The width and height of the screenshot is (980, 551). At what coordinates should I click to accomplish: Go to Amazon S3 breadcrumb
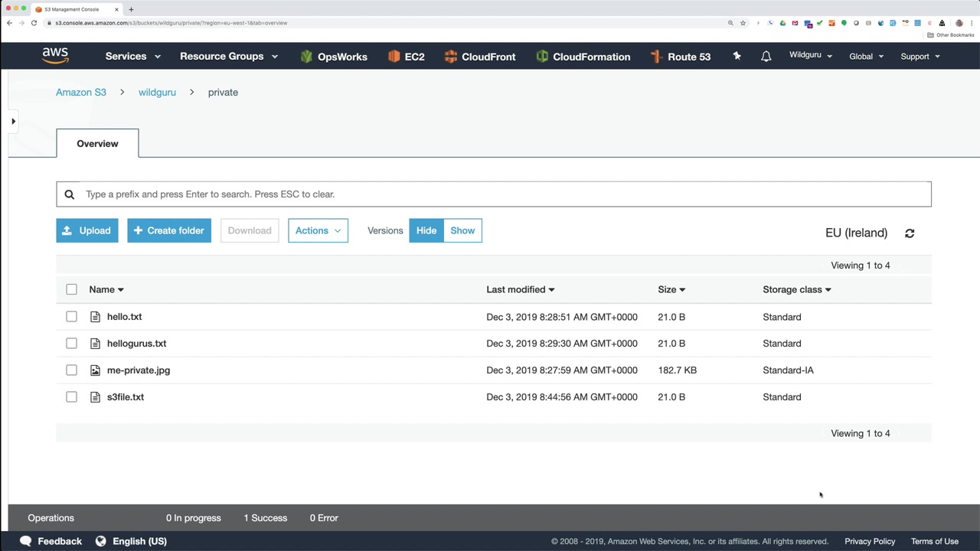(x=81, y=93)
